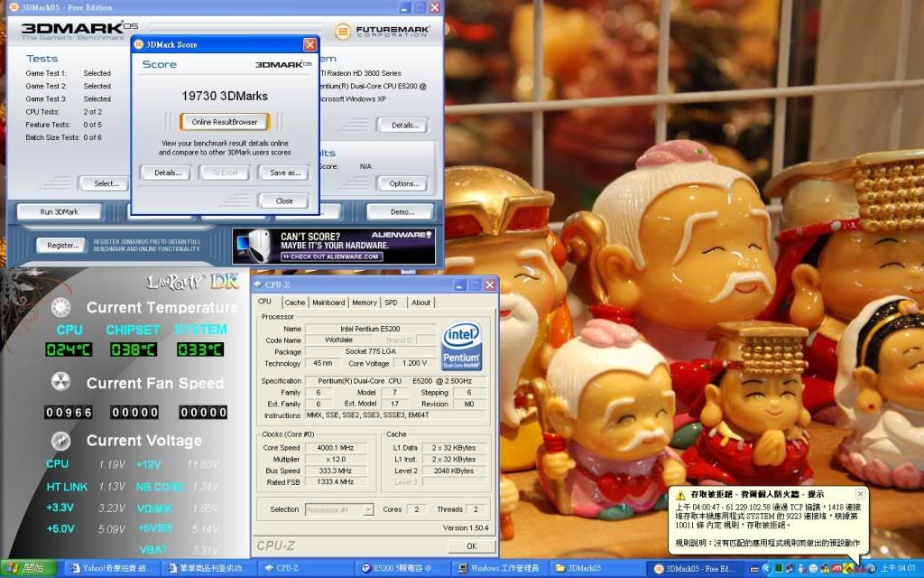The width and height of the screenshot is (924, 578).
Task: Click the warning icon in firewall balloon
Action: 680,496
